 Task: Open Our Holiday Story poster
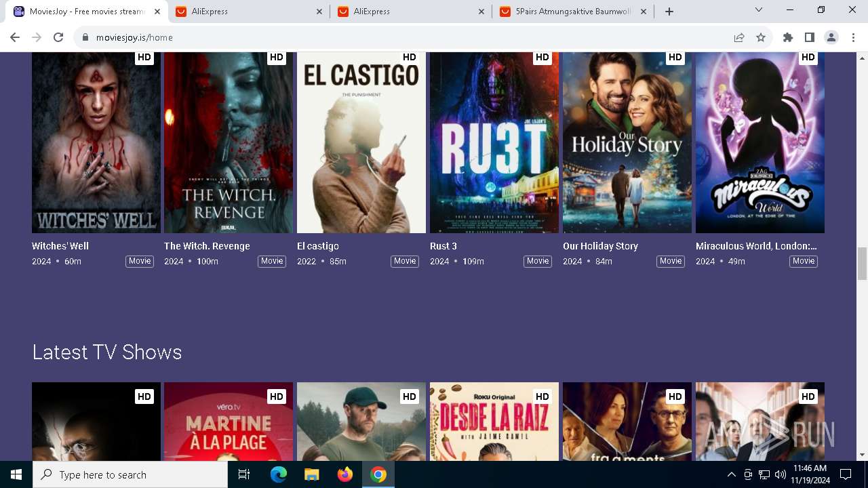click(x=627, y=142)
